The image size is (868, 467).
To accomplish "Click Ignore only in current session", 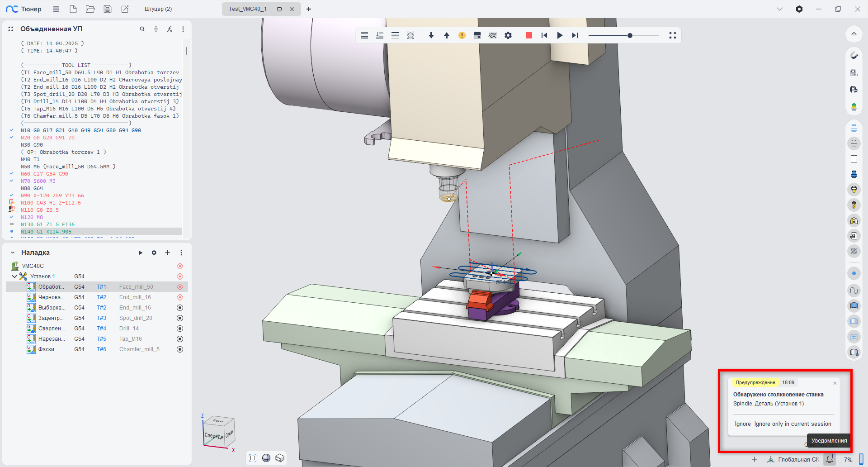I will [x=793, y=424].
